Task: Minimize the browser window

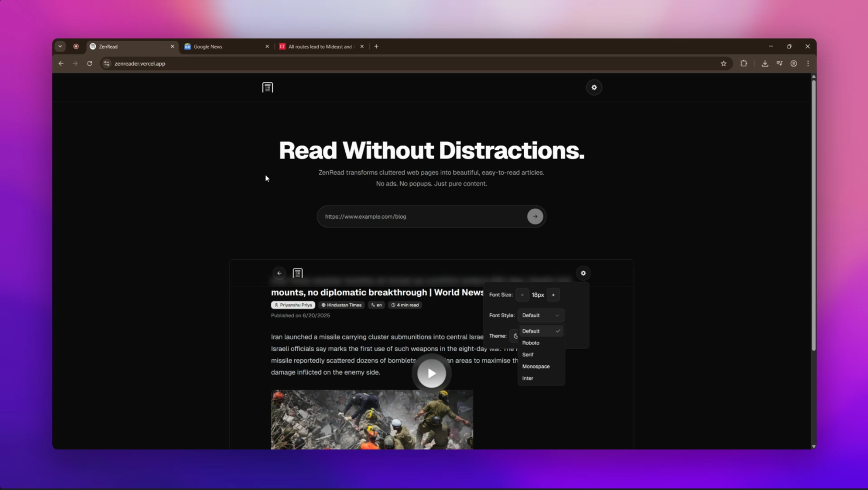Action: pyautogui.click(x=770, y=46)
